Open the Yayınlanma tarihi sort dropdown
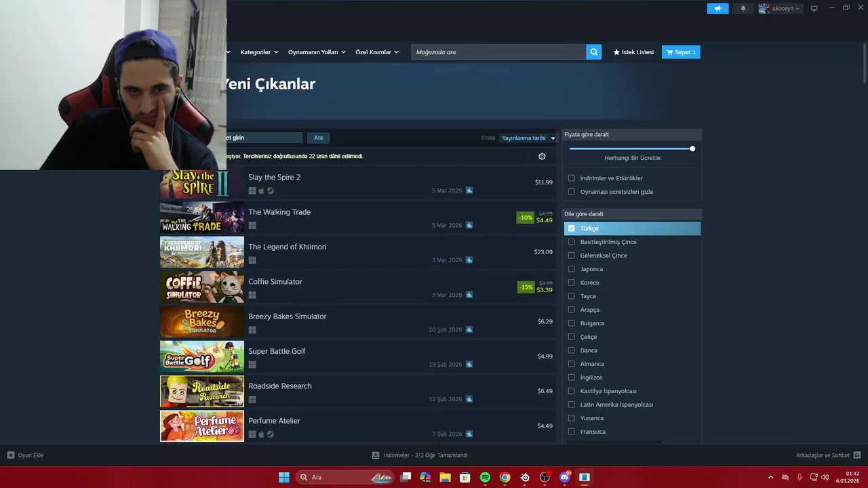868x488 pixels. [528, 138]
